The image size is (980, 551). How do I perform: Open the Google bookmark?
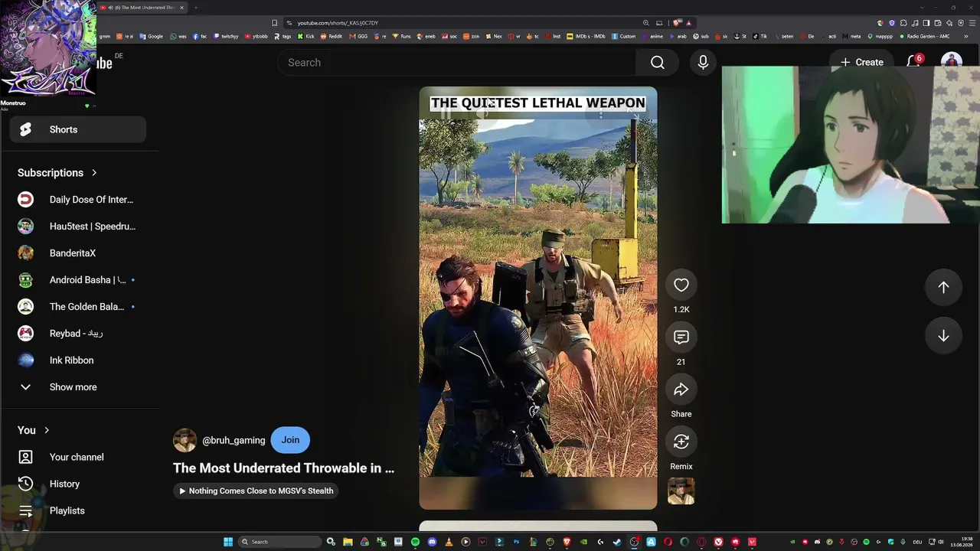(x=152, y=36)
